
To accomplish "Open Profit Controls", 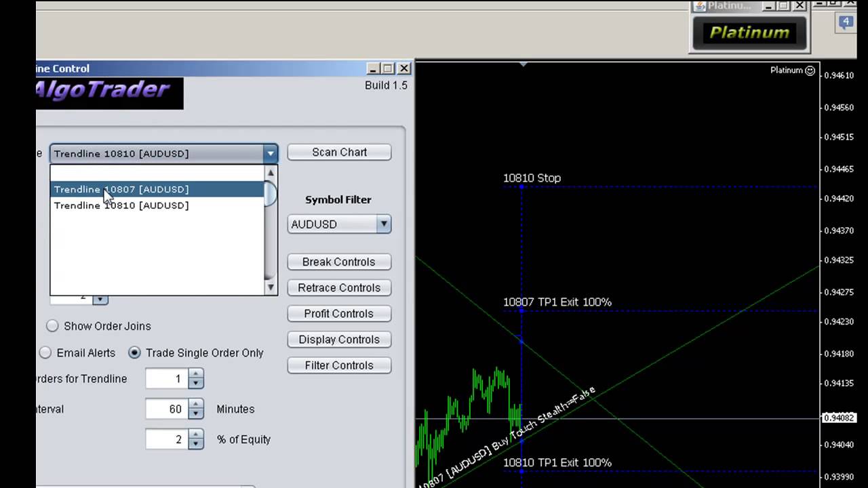I will tap(339, 313).
